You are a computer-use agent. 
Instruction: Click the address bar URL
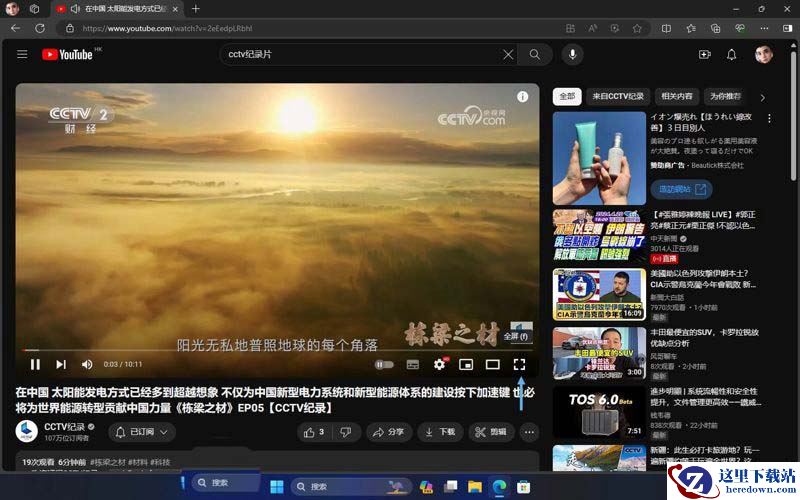167,29
